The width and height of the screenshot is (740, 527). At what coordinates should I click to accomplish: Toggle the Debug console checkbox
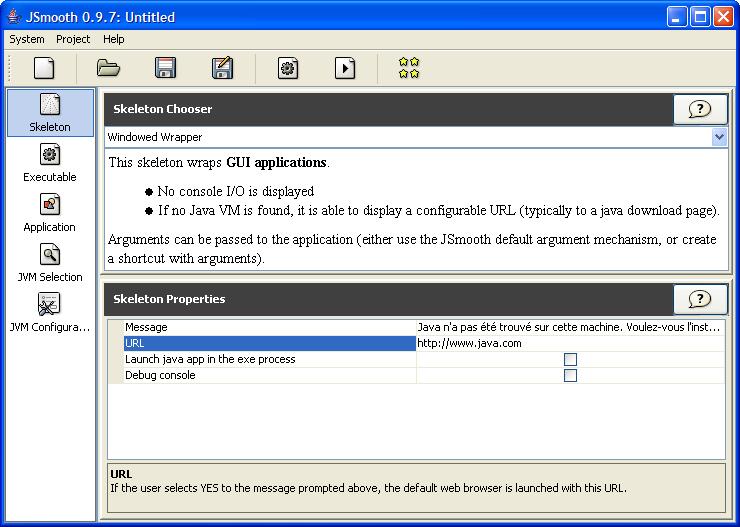pyautogui.click(x=570, y=376)
